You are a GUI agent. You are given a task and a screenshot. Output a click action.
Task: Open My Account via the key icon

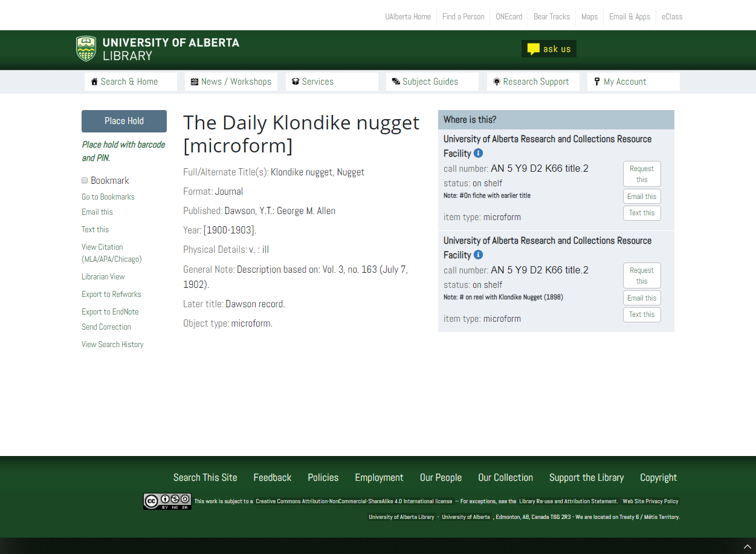pyautogui.click(x=597, y=81)
